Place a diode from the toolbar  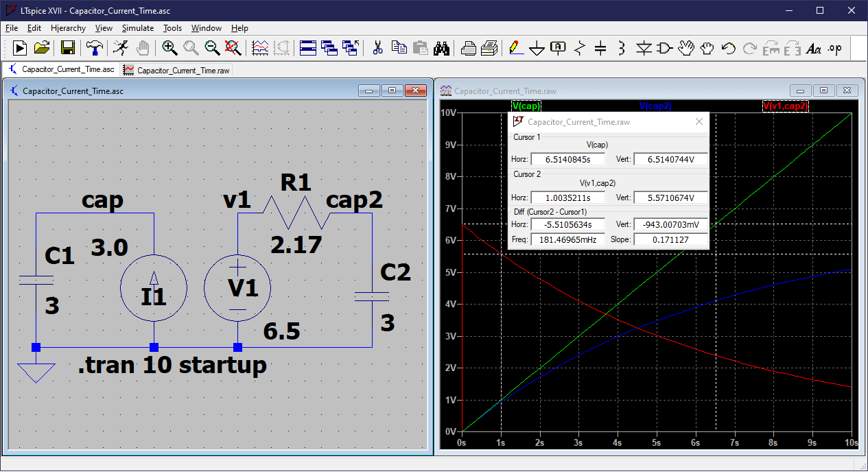coord(643,48)
